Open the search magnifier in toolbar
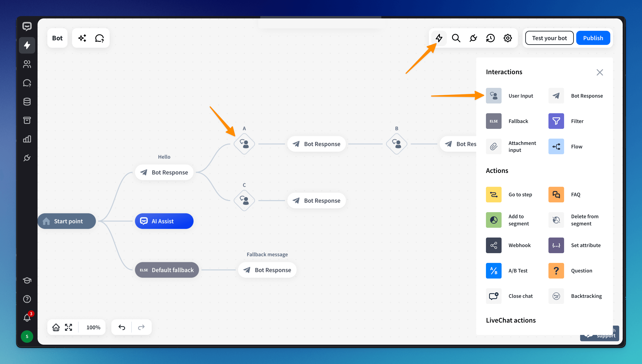The height and width of the screenshot is (364, 642). 456,38
